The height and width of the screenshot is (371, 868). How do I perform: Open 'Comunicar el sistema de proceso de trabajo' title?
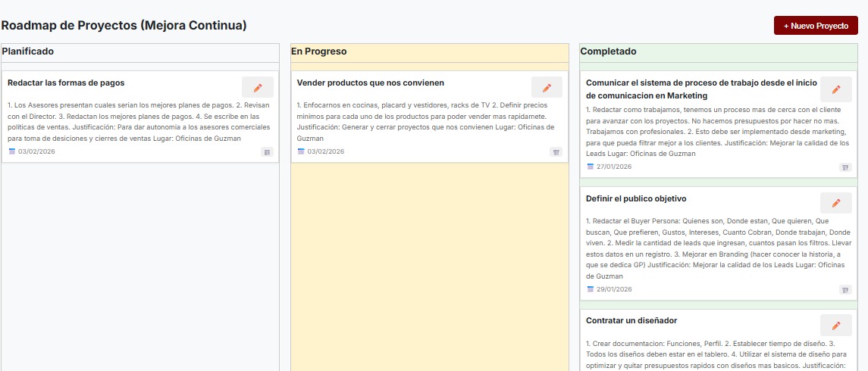point(700,89)
